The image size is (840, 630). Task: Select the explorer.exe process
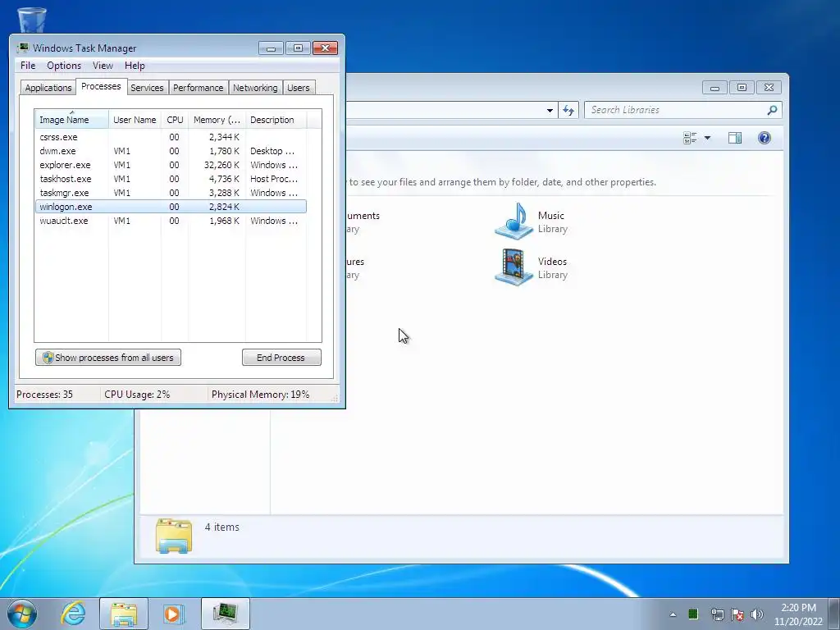tap(171, 165)
